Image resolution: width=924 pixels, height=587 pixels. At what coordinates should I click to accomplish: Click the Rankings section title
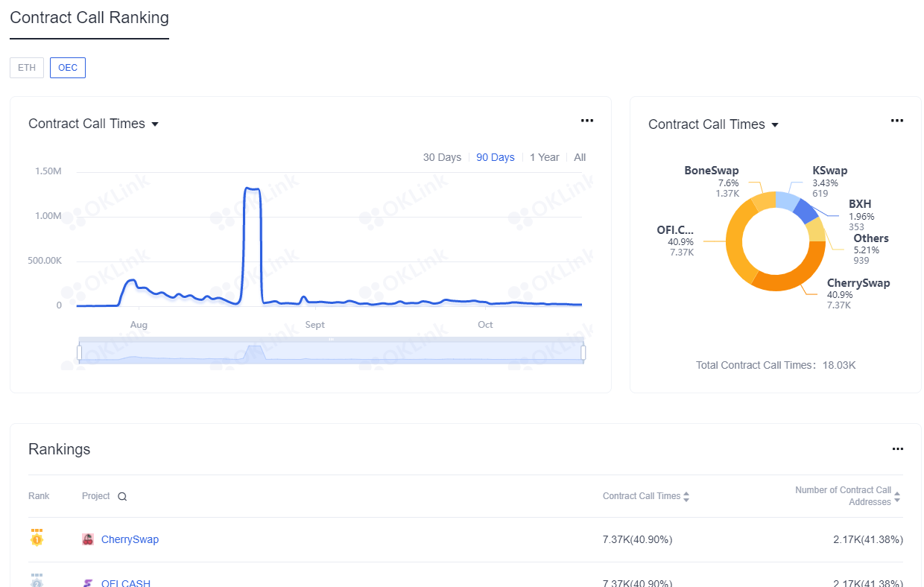(60, 449)
